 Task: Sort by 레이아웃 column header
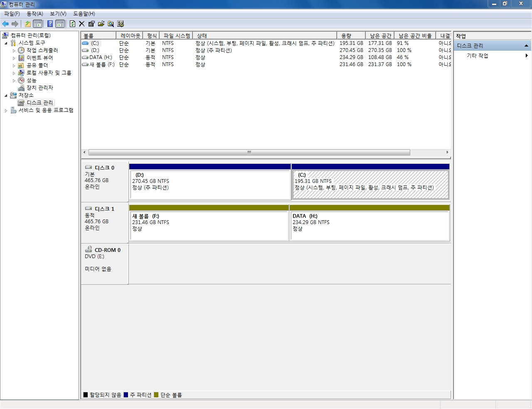click(129, 36)
